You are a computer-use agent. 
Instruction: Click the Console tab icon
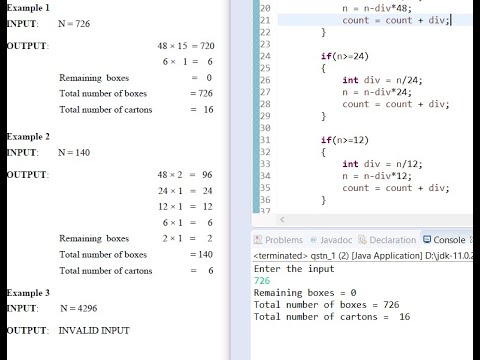click(427, 239)
